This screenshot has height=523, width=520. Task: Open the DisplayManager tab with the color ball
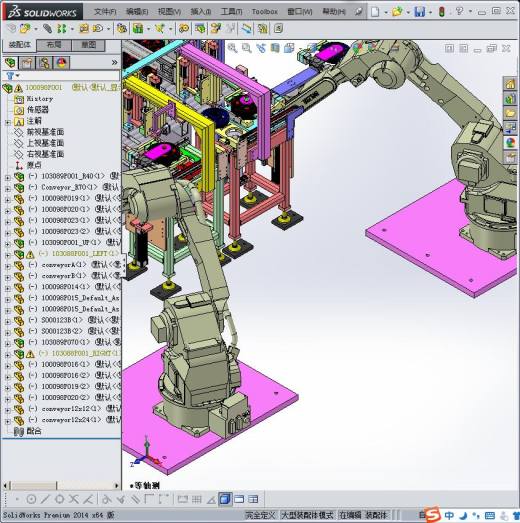pyautogui.click(x=62, y=63)
